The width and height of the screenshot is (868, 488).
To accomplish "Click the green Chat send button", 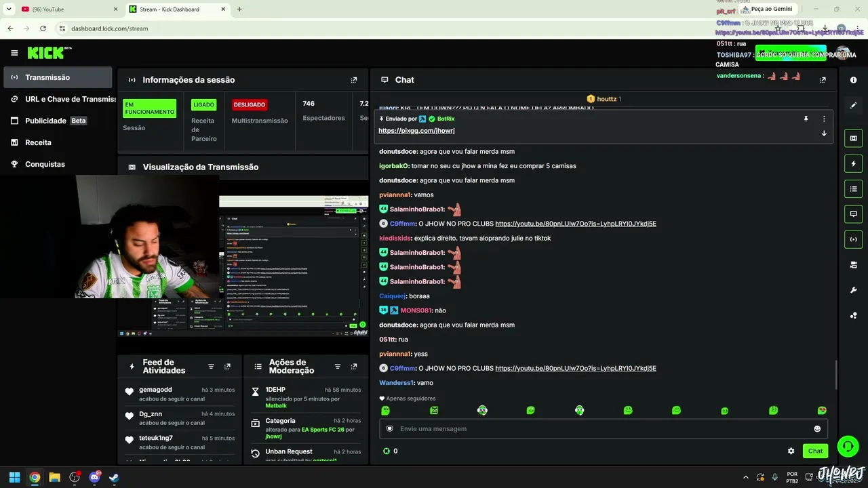I will tap(815, 451).
